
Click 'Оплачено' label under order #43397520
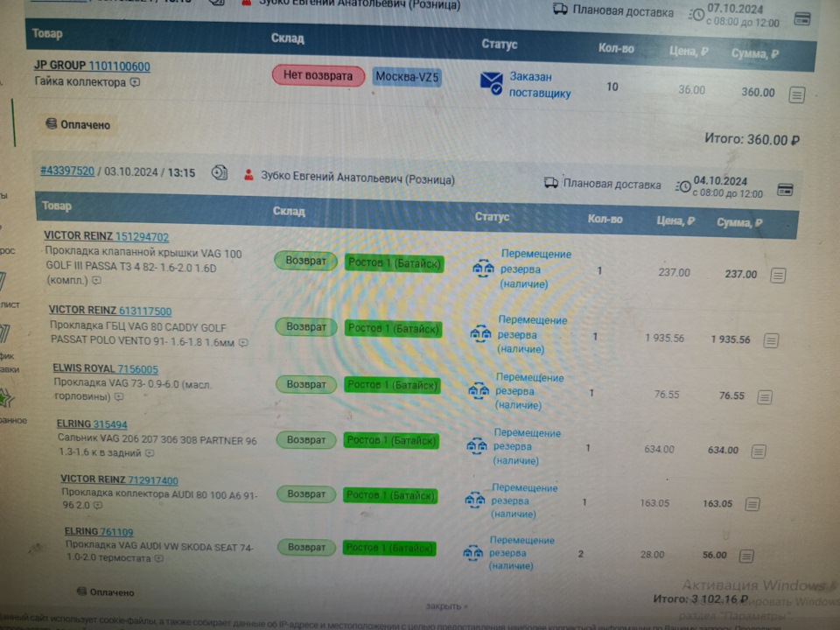point(105,592)
